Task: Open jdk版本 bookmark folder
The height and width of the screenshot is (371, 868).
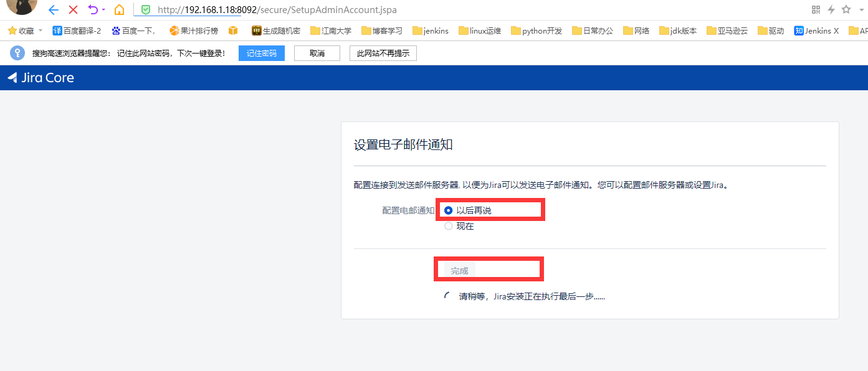Action: point(678,31)
